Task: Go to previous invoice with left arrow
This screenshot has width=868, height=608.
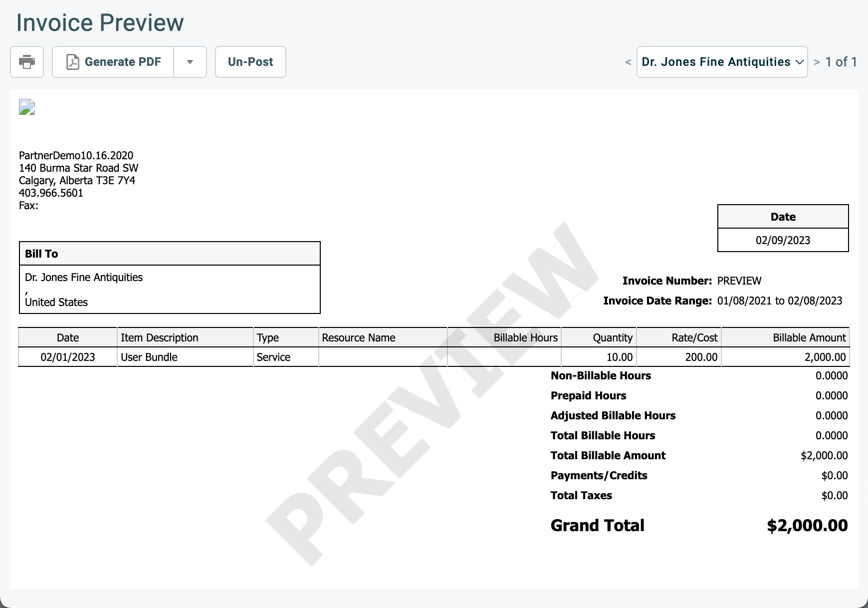Action: pos(628,62)
